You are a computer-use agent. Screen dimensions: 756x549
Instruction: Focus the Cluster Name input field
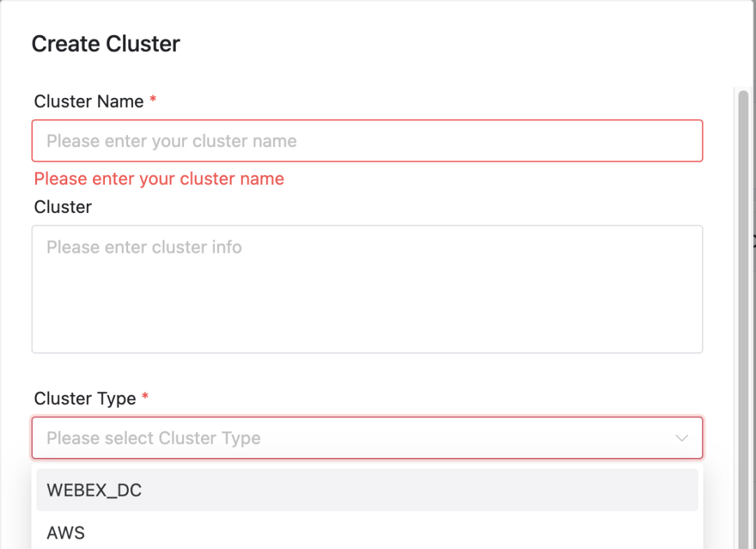coord(367,141)
